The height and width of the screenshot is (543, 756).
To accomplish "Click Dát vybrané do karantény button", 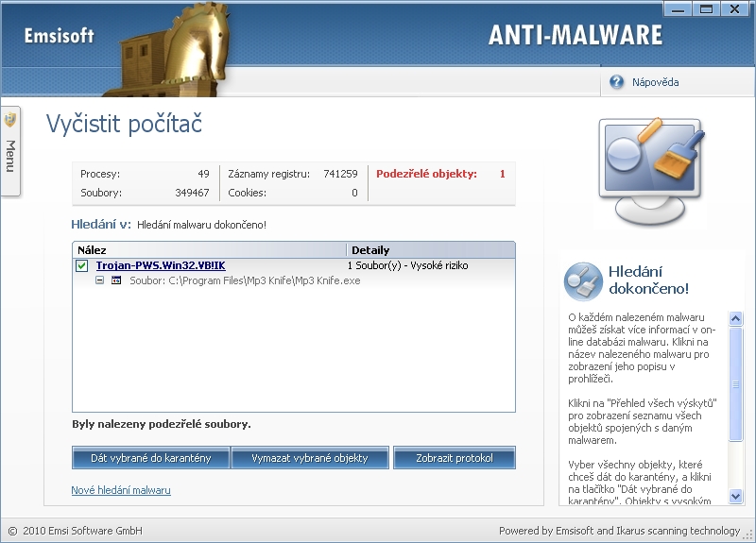I will pyautogui.click(x=151, y=458).
